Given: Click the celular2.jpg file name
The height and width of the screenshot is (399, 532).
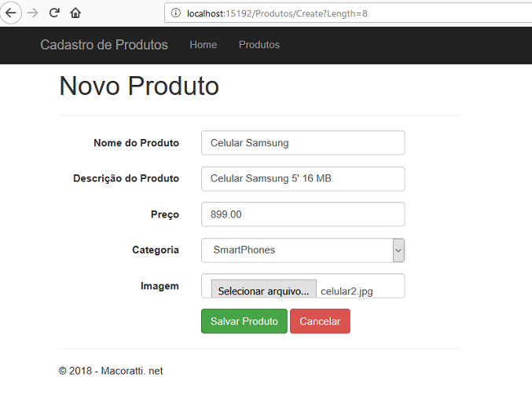Looking at the screenshot, I should (x=347, y=291).
